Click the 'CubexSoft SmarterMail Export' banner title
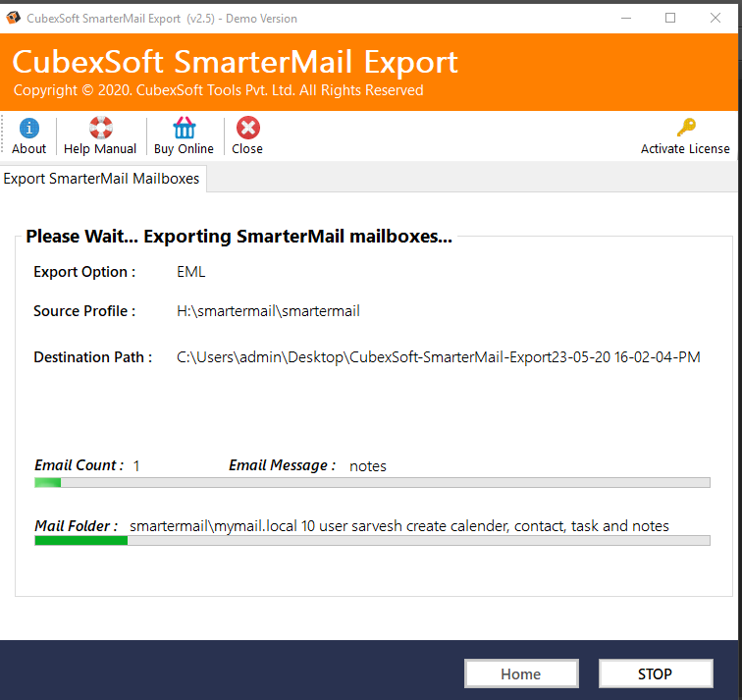The image size is (742, 700). (236, 62)
